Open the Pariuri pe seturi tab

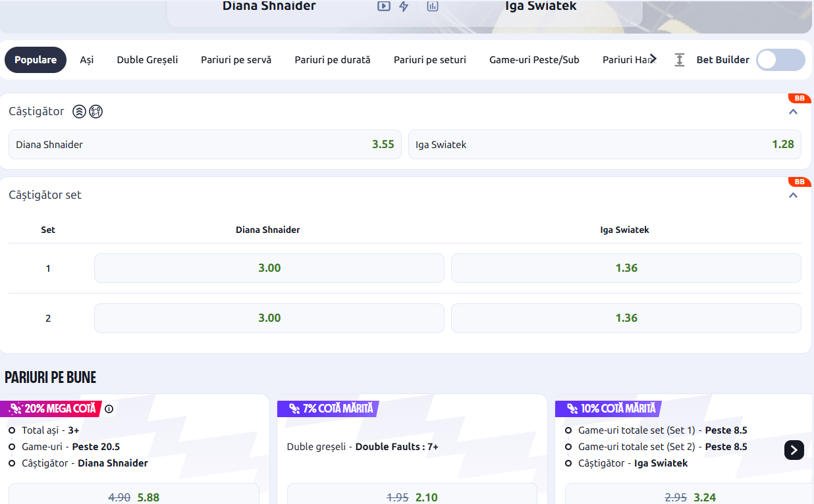click(x=430, y=60)
